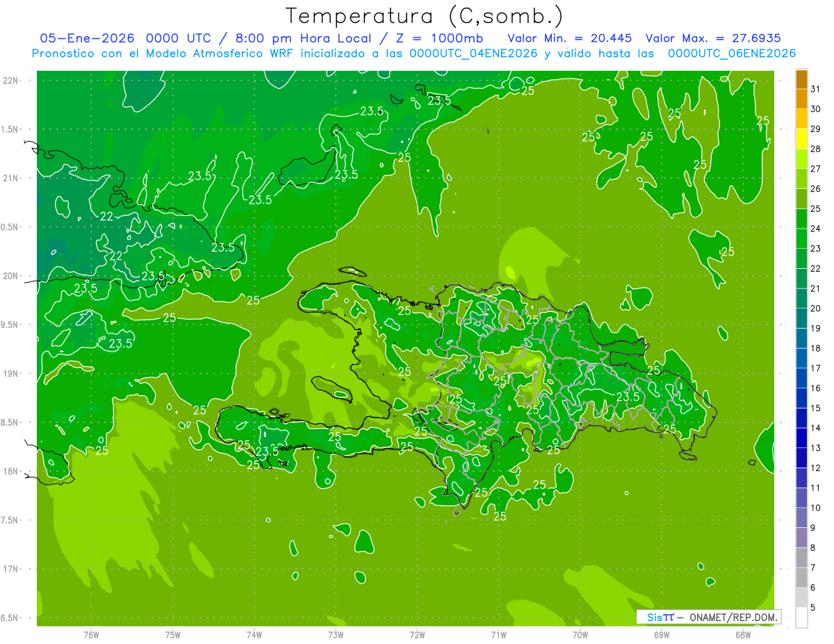Image resolution: width=834 pixels, height=644 pixels.
Task: Click the purple swatch between 8 and 9
Action: click(801, 538)
